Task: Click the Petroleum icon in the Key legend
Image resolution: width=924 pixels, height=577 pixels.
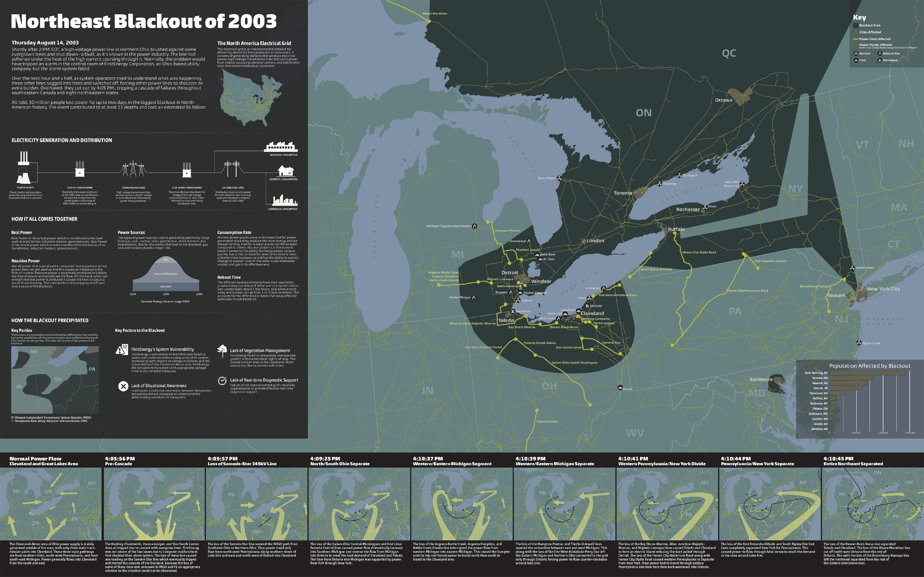Action: pyautogui.click(x=880, y=60)
